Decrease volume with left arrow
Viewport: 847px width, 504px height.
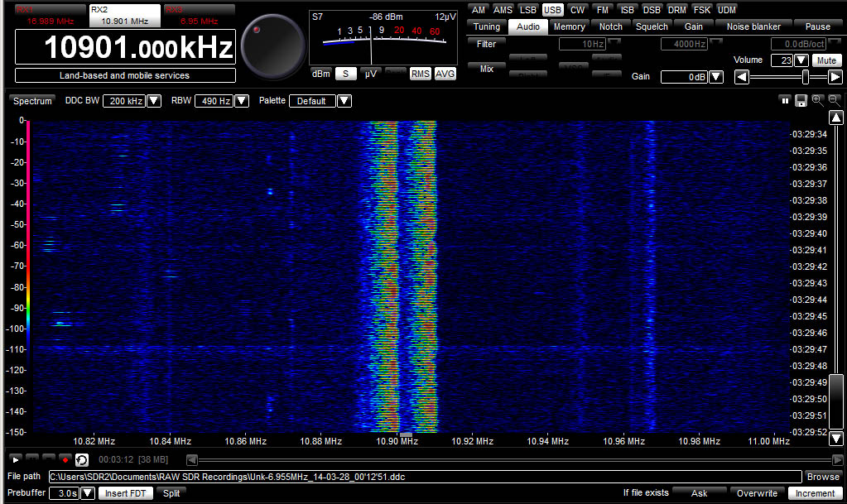click(742, 77)
